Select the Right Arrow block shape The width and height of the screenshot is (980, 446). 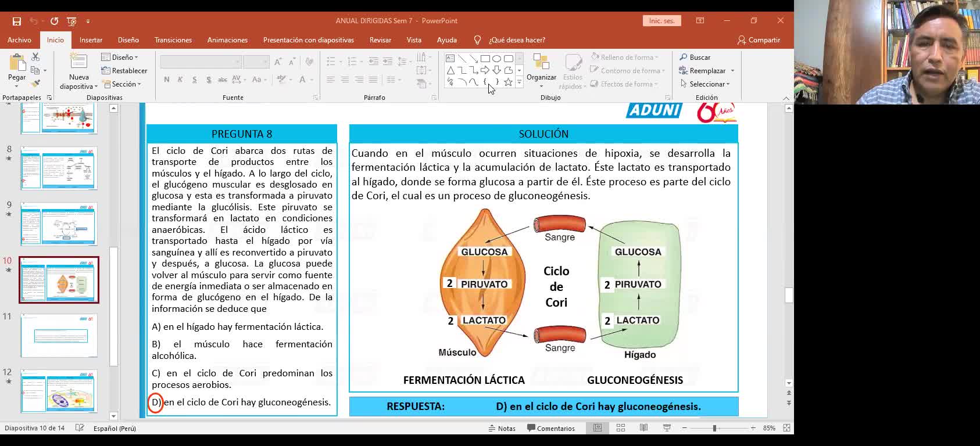coord(485,70)
